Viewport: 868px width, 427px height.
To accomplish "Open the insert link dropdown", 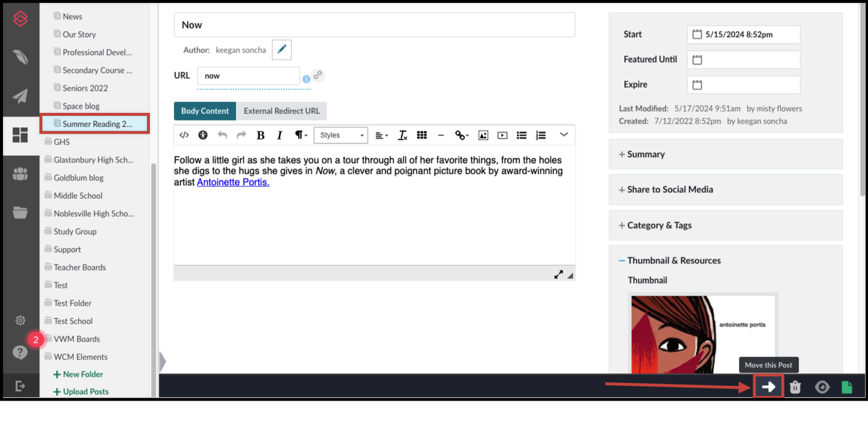I will point(462,136).
